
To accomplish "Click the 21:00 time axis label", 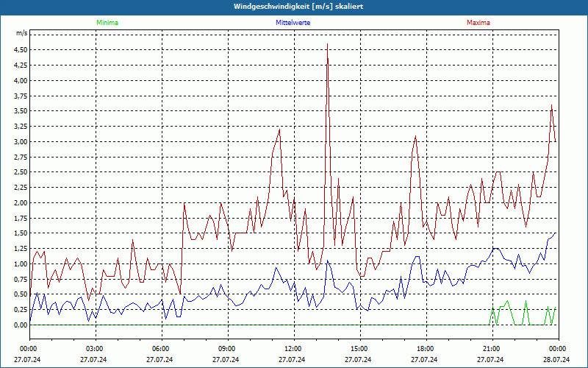I will pos(490,349).
